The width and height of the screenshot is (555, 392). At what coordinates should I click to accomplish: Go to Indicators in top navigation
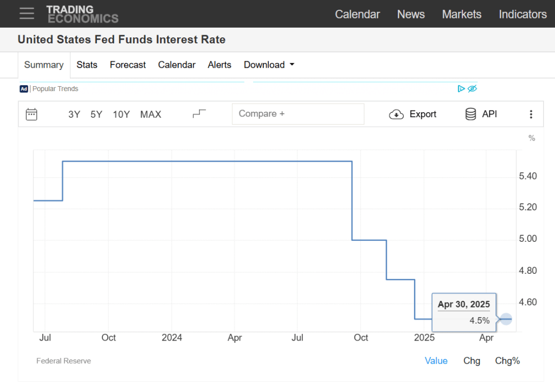coord(522,14)
